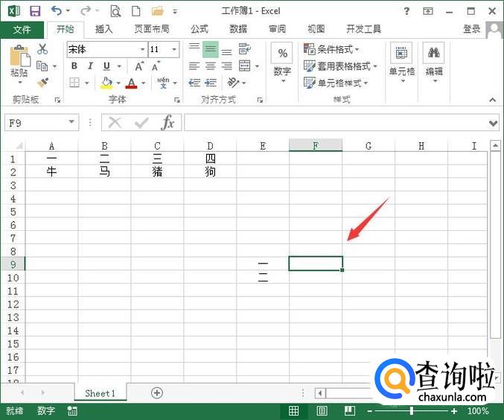This screenshot has height=420, width=504.
Task: Open text orientation tool
Action: pyautogui.click(x=233, y=83)
